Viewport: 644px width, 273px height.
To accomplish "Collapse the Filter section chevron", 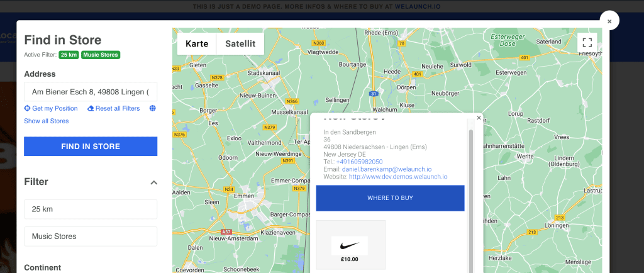I will (x=153, y=182).
